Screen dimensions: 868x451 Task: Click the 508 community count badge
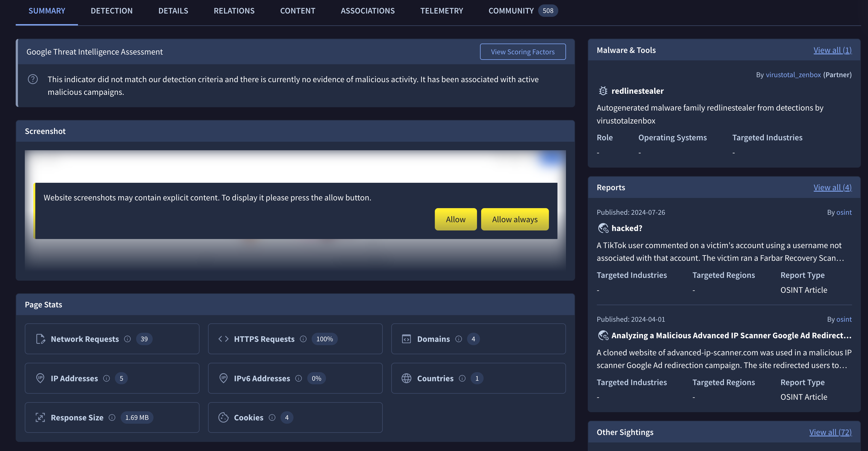548,11
